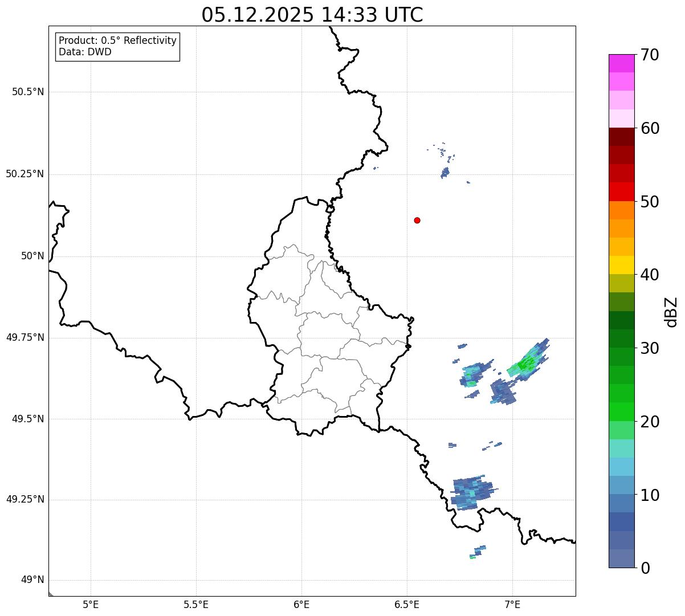The image size is (685, 616).
Task: Pick the bright green swatch above 20
Action: pyautogui.click(x=621, y=412)
